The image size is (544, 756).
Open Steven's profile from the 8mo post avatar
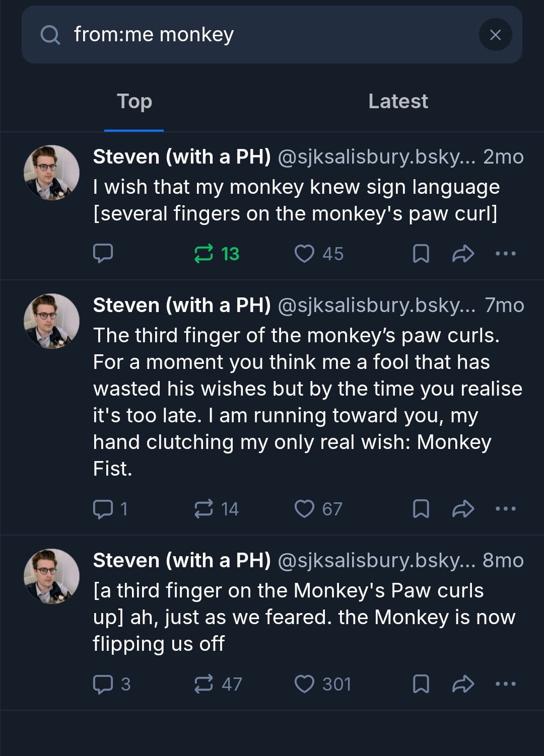pos(51,576)
